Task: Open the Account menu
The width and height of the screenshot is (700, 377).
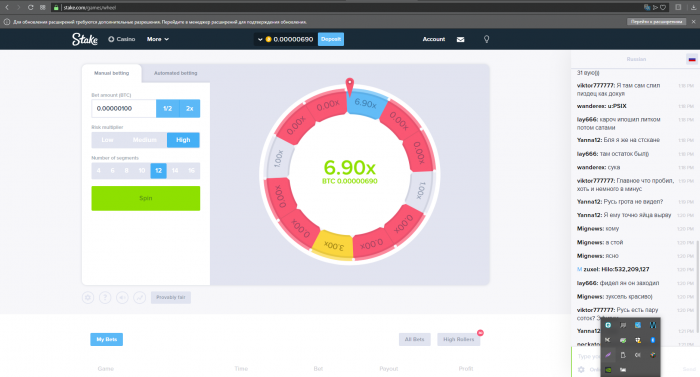Action: coord(433,39)
